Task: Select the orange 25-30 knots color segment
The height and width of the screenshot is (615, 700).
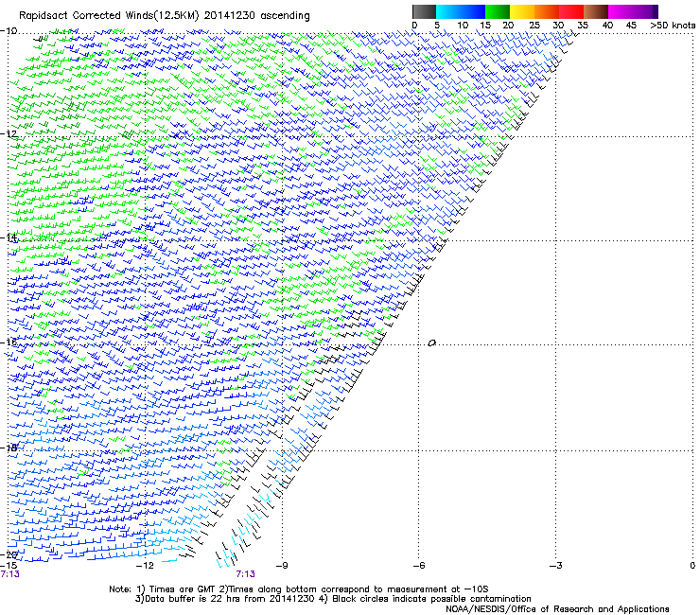Action: click(547, 11)
